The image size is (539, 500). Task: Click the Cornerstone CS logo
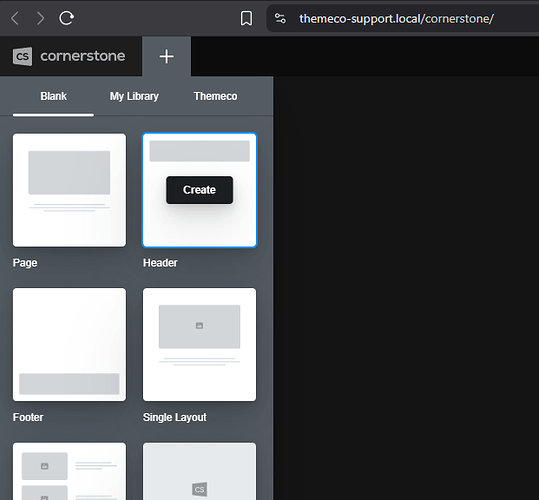pos(23,56)
